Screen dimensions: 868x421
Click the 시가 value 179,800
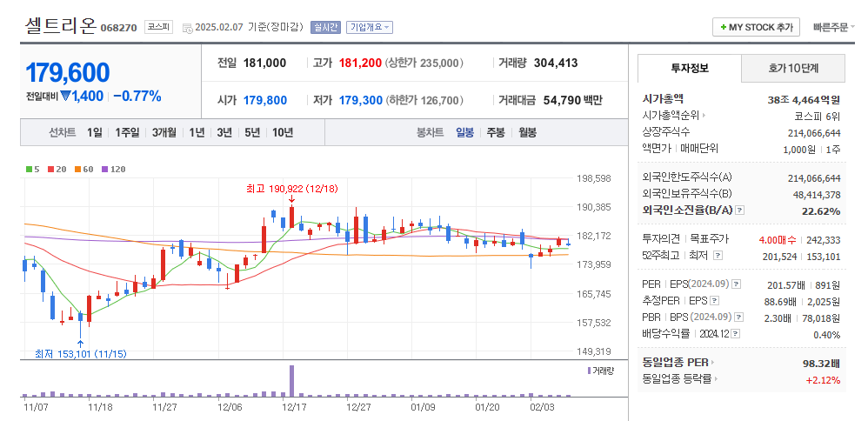265,100
